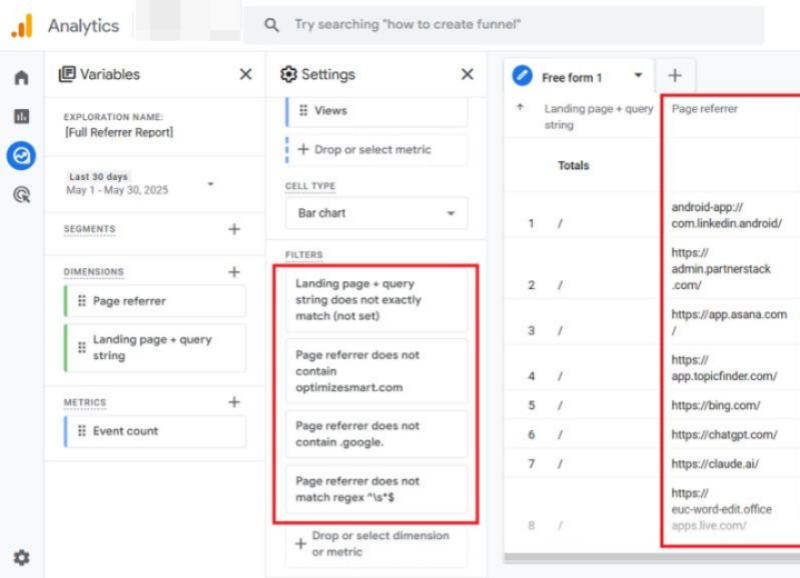Close the Settings panel
Viewport: 800px width, 578px height.
pyautogui.click(x=467, y=74)
